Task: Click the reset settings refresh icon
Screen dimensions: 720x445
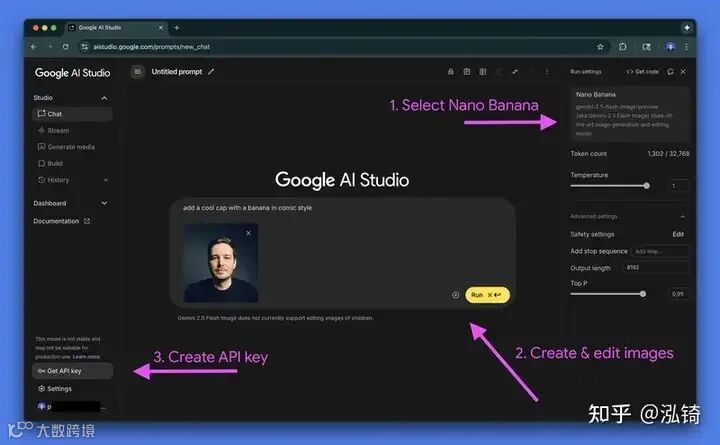Action: (x=670, y=72)
